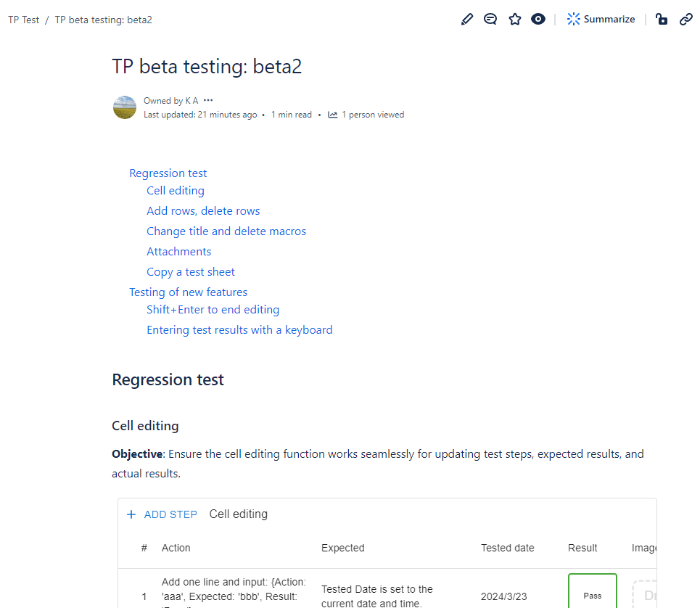Image resolution: width=700 pixels, height=608 pixels.
Task: Open 'Add rows, delete rows' contents link
Action: pyautogui.click(x=203, y=210)
